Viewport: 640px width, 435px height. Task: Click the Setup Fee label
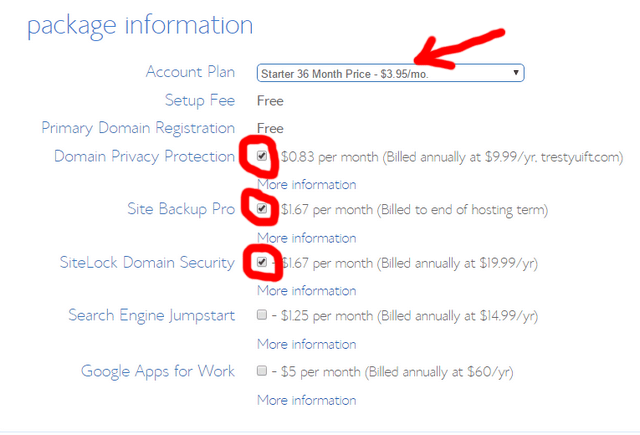coord(200,100)
